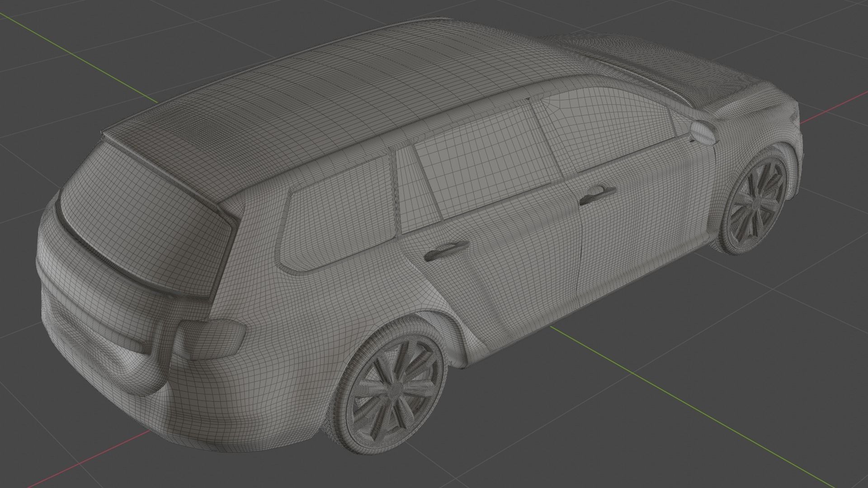
Task: Click the front door handle
Action: click(x=598, y=195)
